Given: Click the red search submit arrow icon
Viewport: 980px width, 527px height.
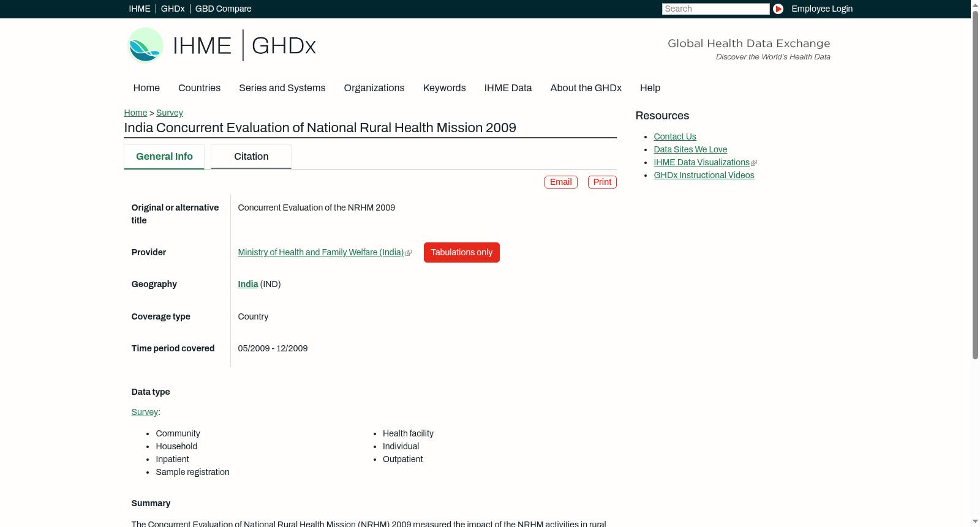Looking at the screenshot, I should [778, 9].
